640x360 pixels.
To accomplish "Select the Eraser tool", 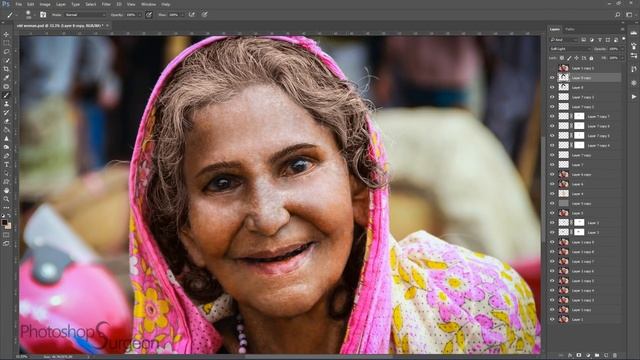I will pos(6,121).
